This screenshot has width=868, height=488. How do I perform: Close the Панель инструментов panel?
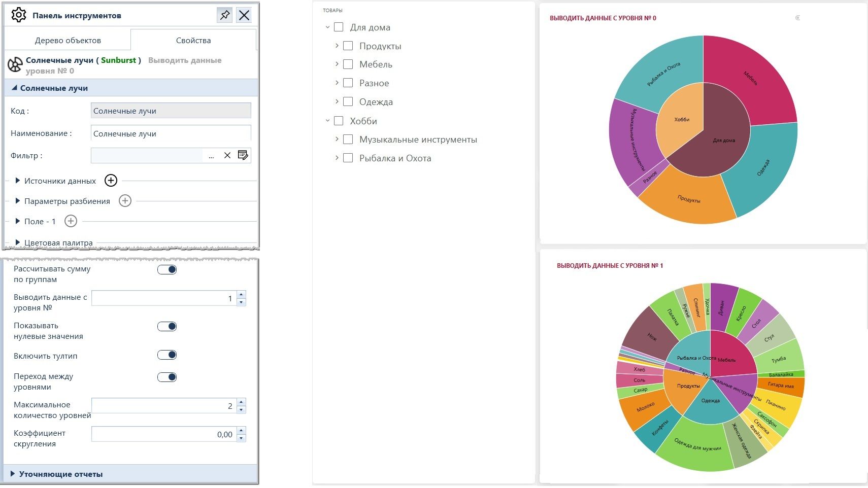pyautogui.click(x=244, y=15)
